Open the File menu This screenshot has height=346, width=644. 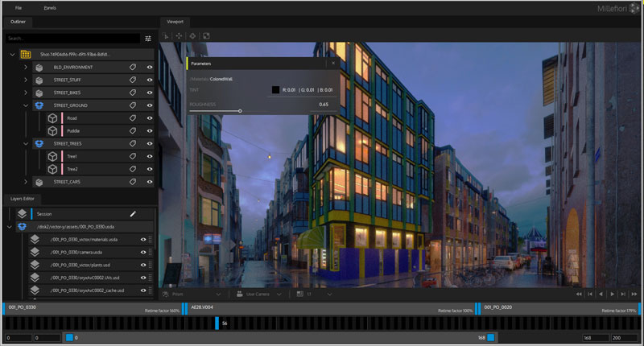(18, 7)
